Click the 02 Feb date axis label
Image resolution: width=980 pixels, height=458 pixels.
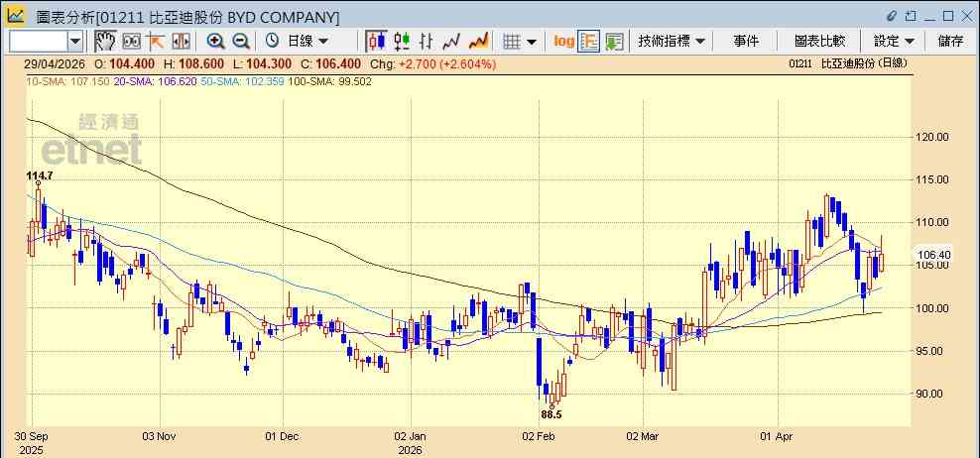pyautogui.click(x=539, y=436)
